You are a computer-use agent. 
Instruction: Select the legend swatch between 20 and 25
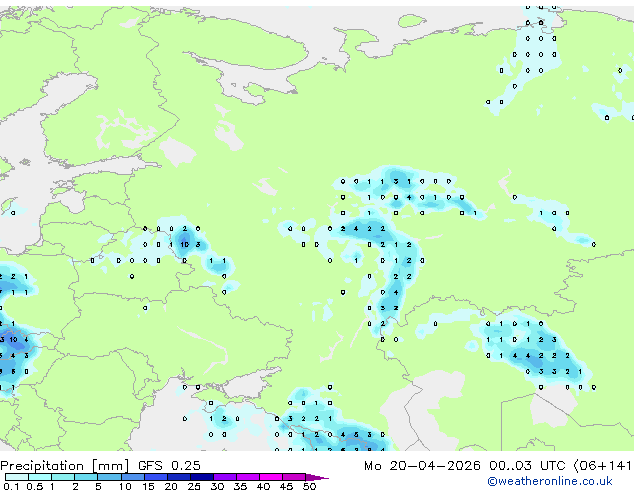click(178, 477)
